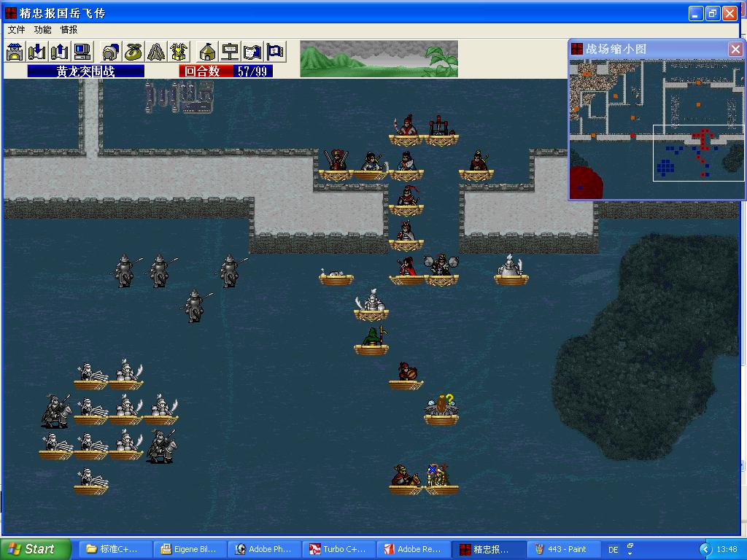Click the camp tent toolbar icon
Screen dimensions: 747x560
206,52
